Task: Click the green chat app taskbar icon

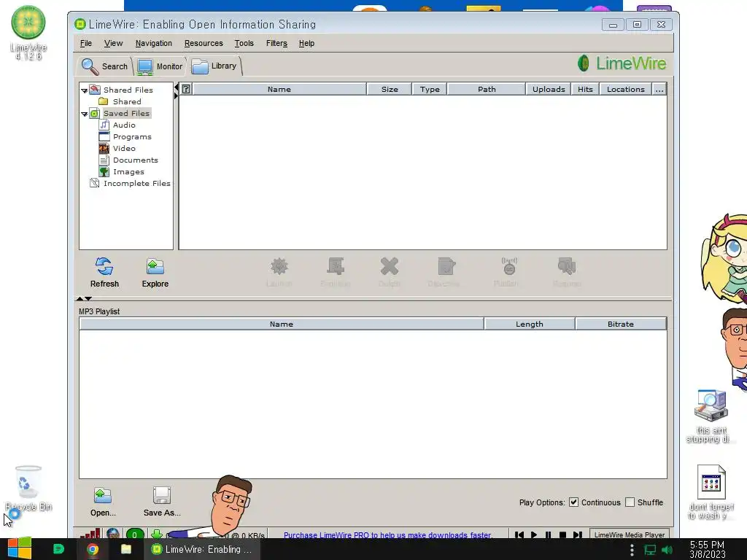Action: click(58, 549)
